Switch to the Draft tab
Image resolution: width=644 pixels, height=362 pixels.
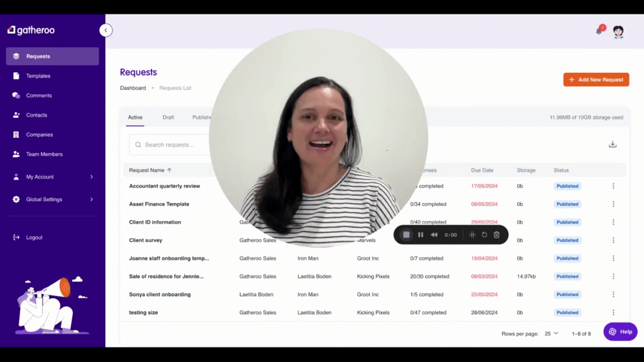pos(168,118)
